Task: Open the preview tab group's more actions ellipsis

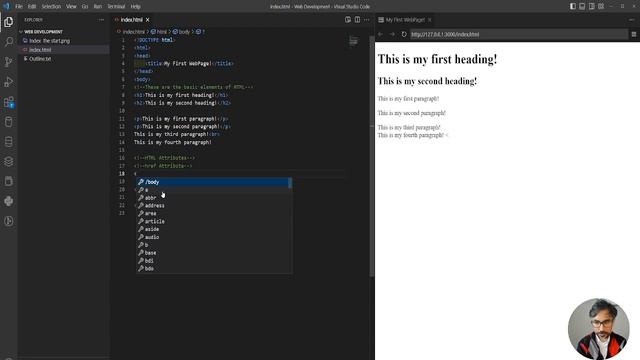Action: [x=631, y=20]
